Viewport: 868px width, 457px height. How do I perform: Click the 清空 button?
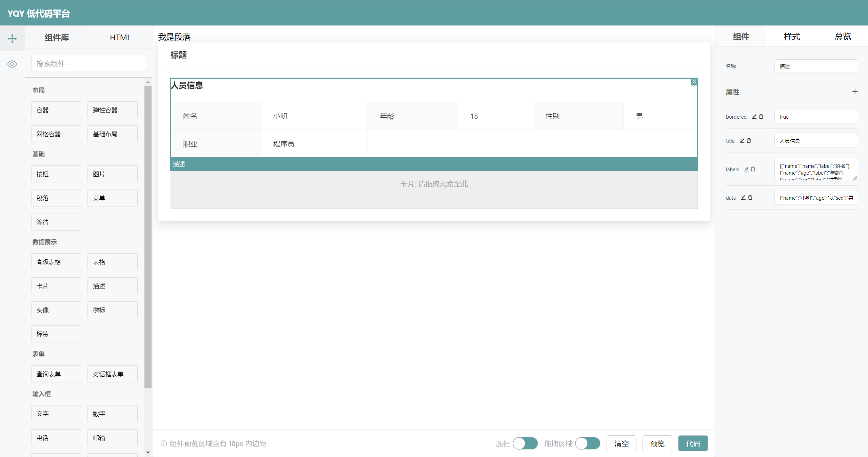[x=621, y=443]
